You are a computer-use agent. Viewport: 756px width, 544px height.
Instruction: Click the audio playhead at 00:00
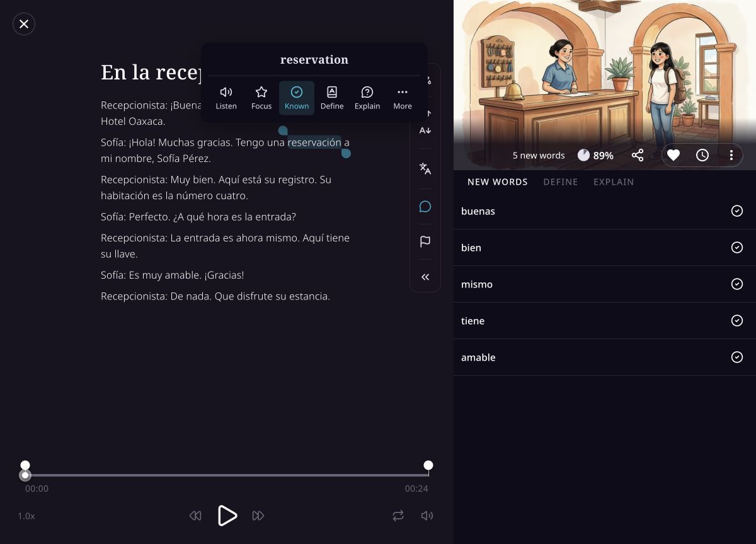(25, 475)
